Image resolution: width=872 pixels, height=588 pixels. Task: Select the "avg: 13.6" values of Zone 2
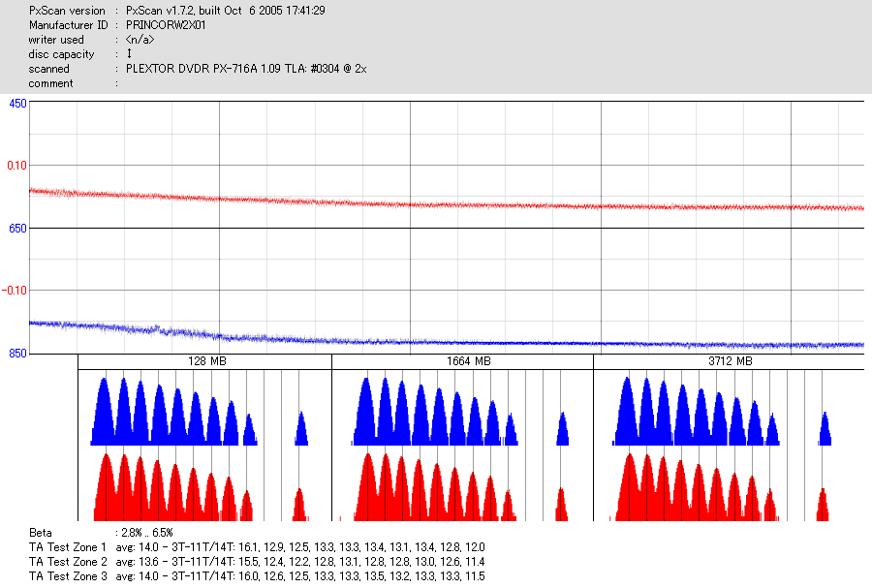point(300,561)
